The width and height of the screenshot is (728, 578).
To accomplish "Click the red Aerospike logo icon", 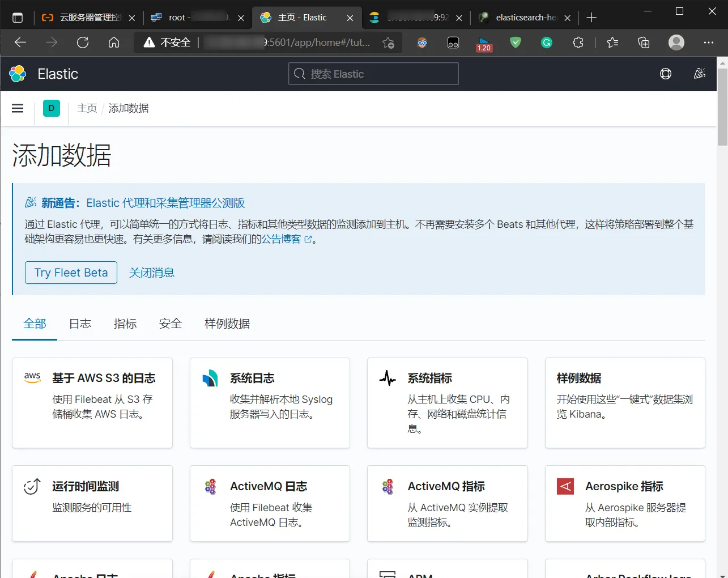I will click(x=565, y=486).
